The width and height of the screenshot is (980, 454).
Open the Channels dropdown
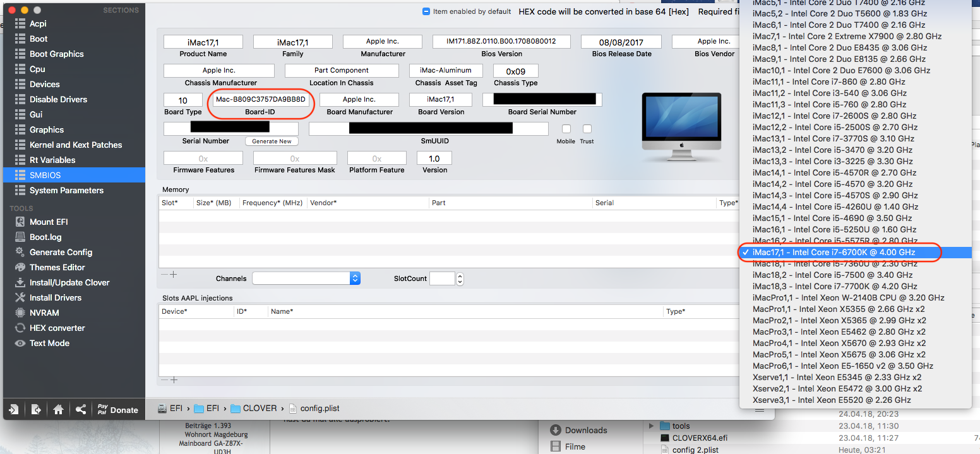[306, 278]
